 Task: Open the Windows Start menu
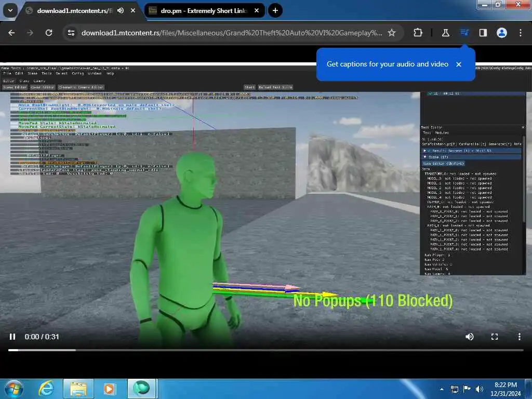[x=14, y=389]
